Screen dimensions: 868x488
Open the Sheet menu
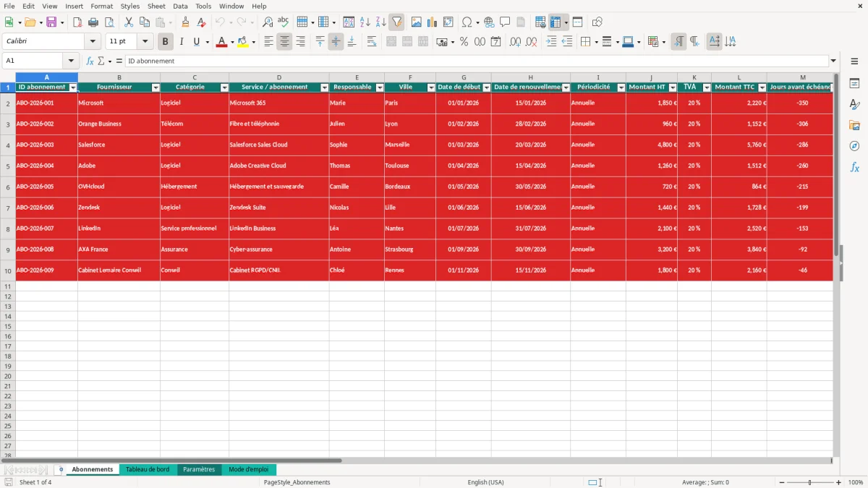pos(156,6)
